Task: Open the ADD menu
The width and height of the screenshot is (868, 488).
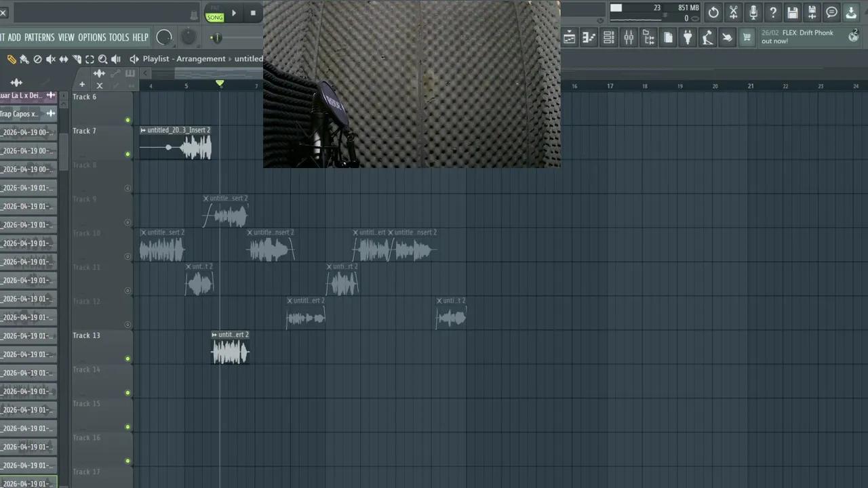Action: coord(14,37)
